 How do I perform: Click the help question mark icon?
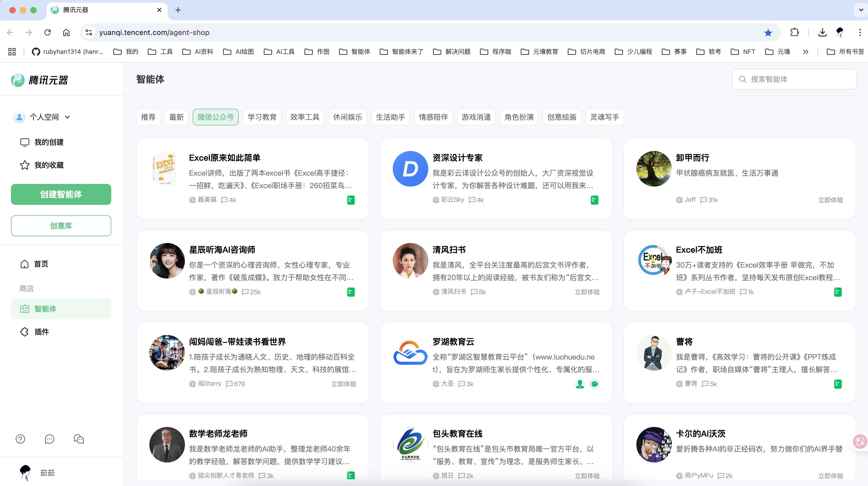tap(21, 439)
